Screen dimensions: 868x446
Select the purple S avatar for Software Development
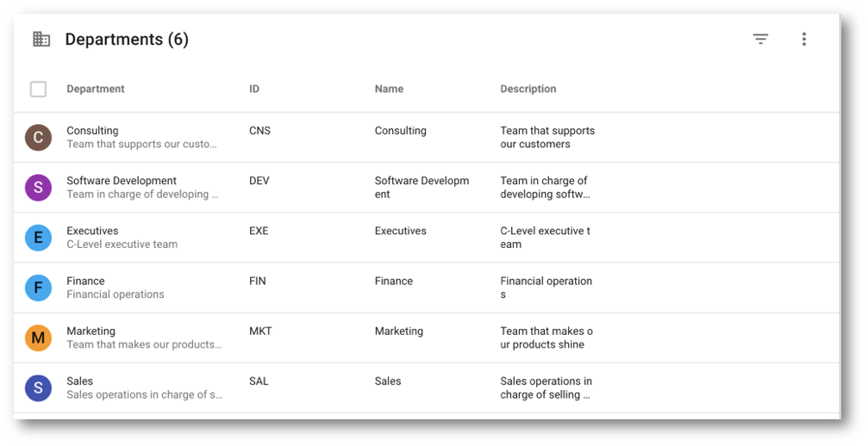tap(38, 188)
